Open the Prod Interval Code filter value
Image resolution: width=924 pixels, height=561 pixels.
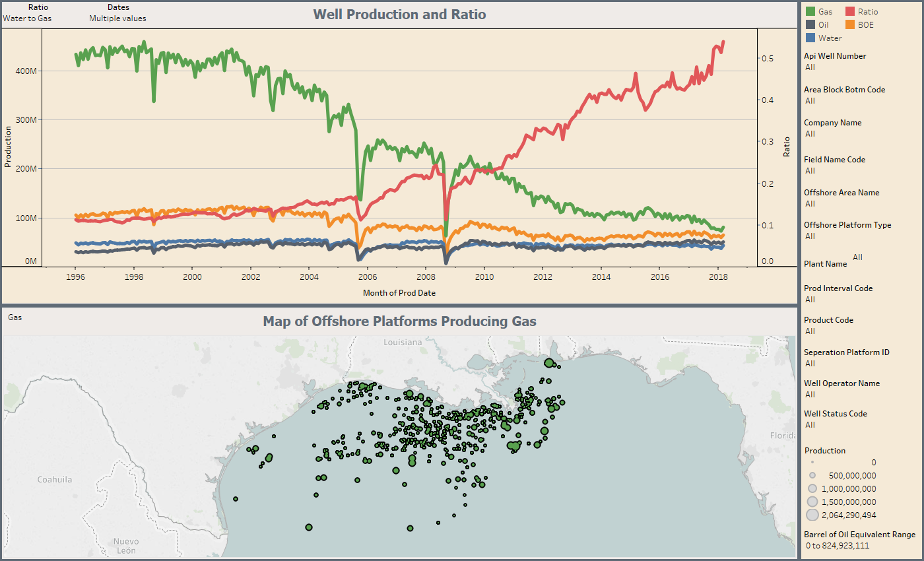point(810,299)
